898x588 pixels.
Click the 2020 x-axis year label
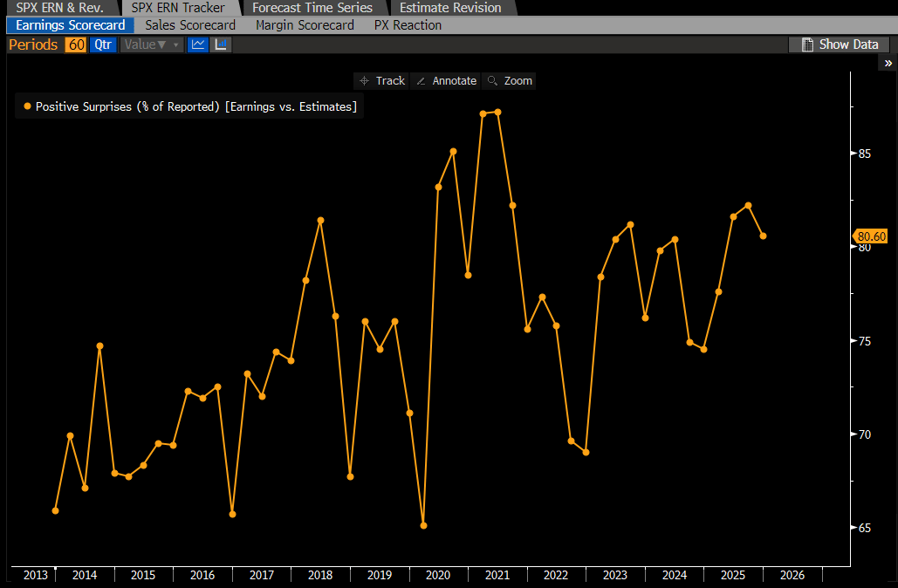[x=438, y=575]
